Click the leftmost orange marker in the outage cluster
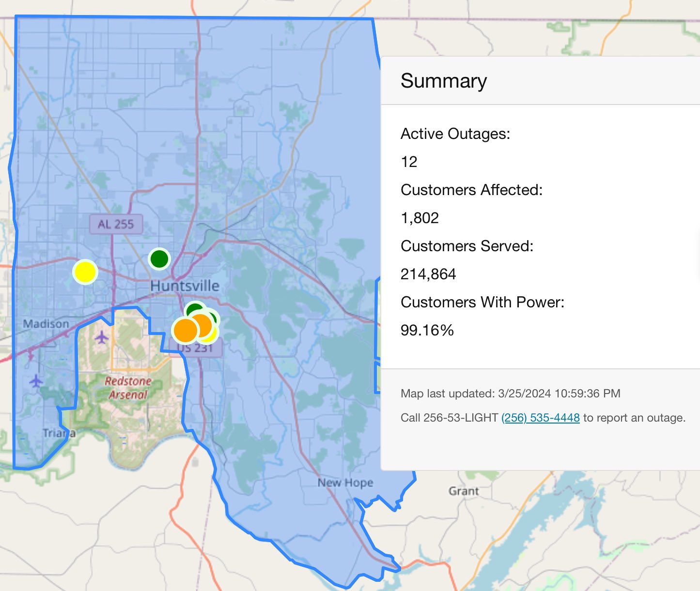Screen dimensions: 700x591 coord(185,330)
